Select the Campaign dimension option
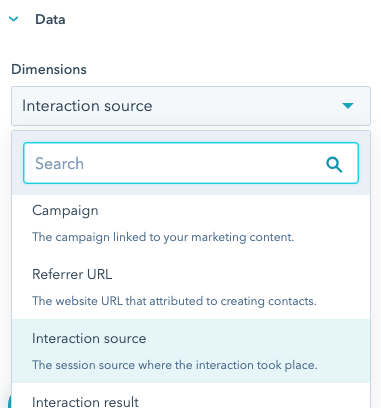The width and height of the screenshot is (381, 408). [x=191, y=223]
